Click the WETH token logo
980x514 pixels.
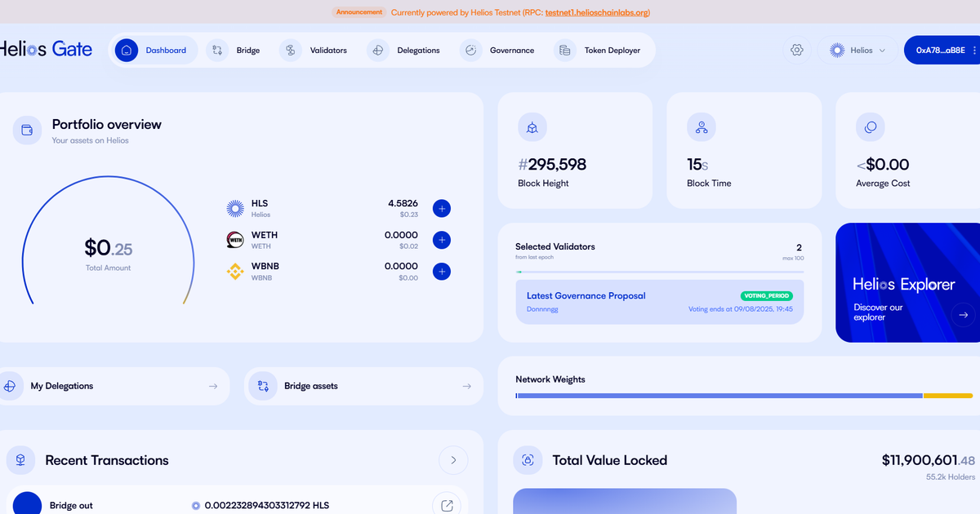coord(235,240)
